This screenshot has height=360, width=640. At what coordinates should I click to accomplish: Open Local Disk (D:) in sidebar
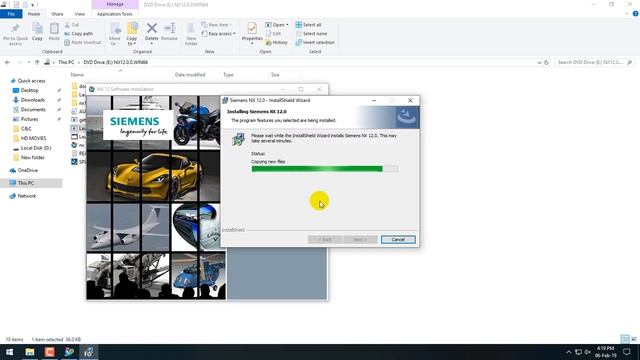tap(35, 148)
